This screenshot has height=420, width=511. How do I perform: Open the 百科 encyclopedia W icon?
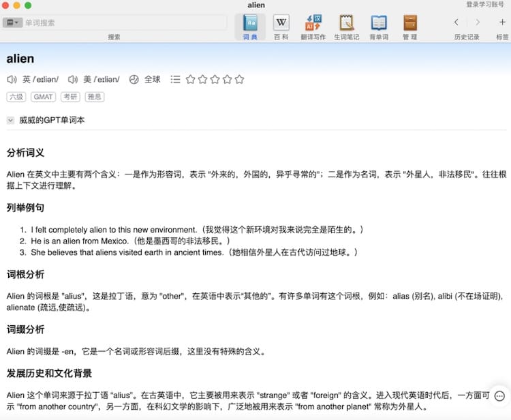[x=281, y=27]
